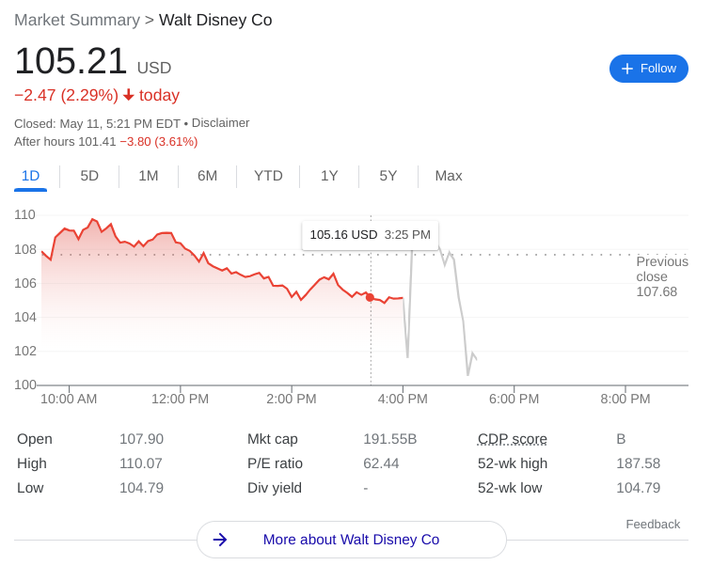Click the CDP score label
Viewport: 728px width, 565px height.
point(512,439)
